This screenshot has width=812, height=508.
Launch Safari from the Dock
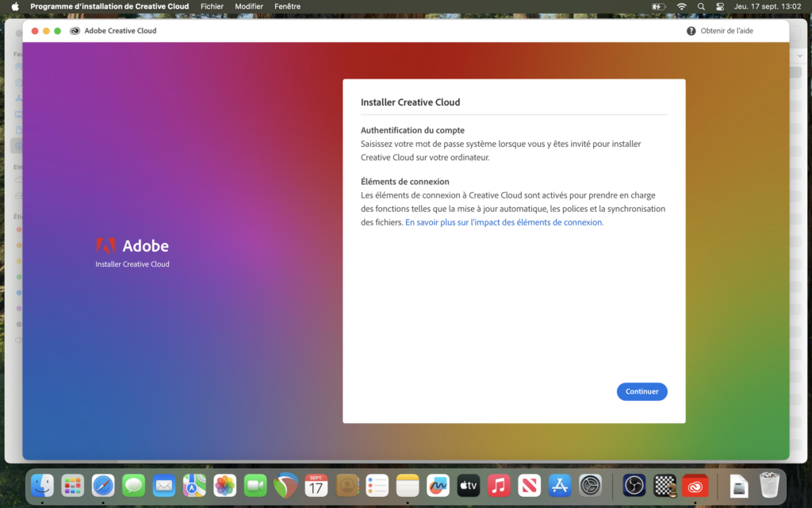103,486
